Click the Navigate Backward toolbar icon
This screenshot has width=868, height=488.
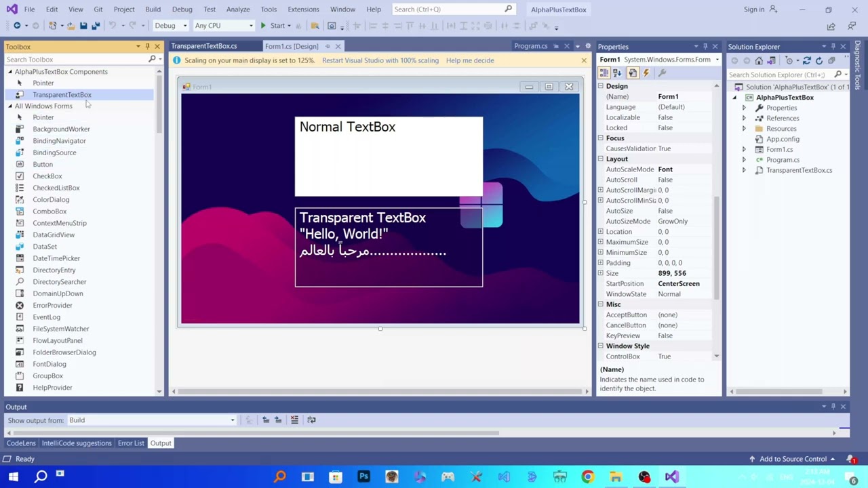(x=17, y=26)
